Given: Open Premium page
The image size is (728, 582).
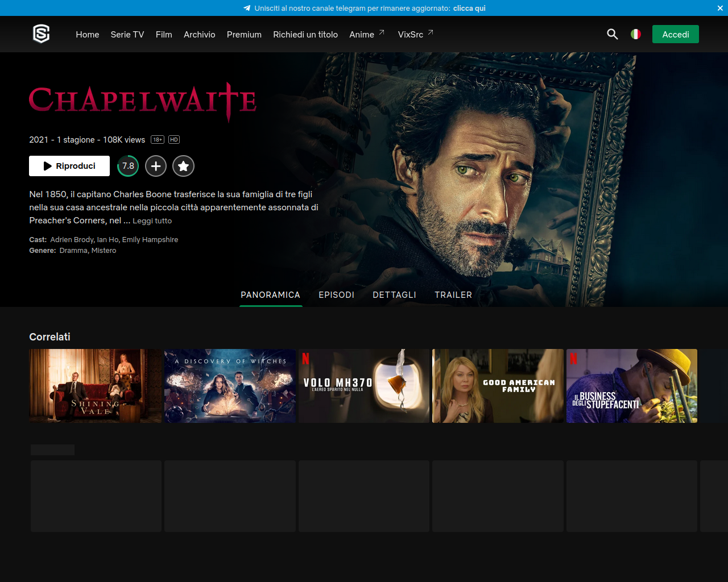Looking at the screenshot, I should click(244, 35).
